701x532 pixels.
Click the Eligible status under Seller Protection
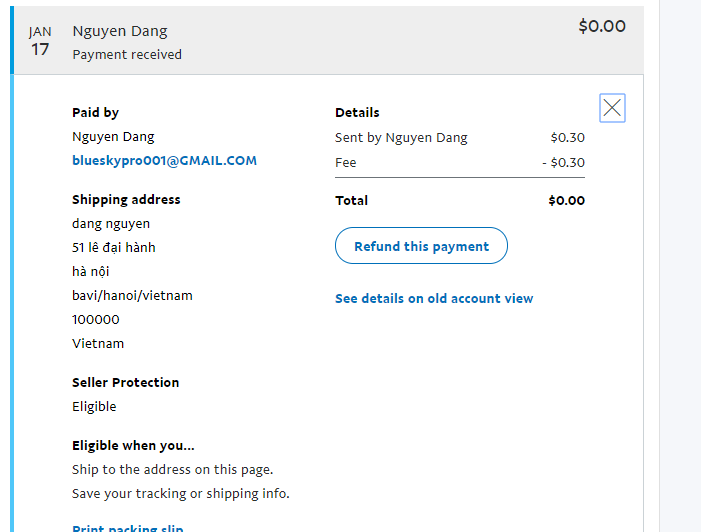[94, 406]
